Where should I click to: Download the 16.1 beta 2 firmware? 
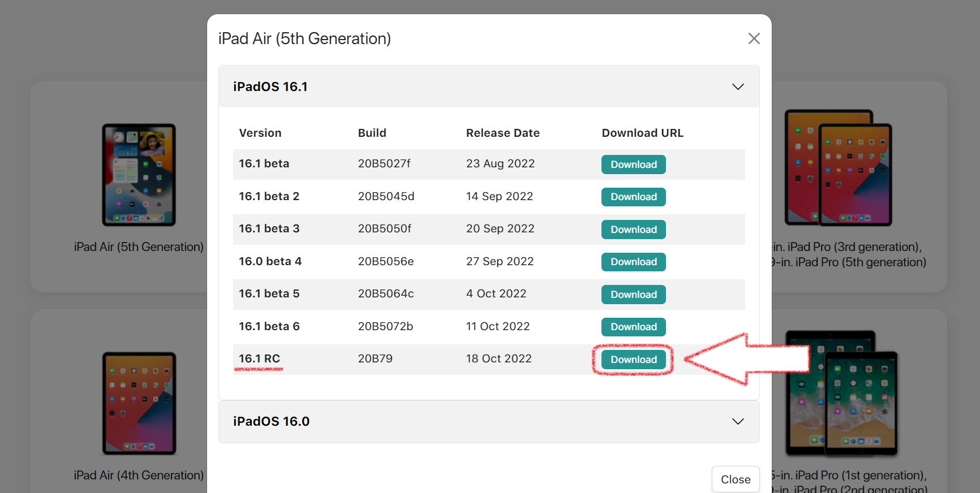point(634,197)
